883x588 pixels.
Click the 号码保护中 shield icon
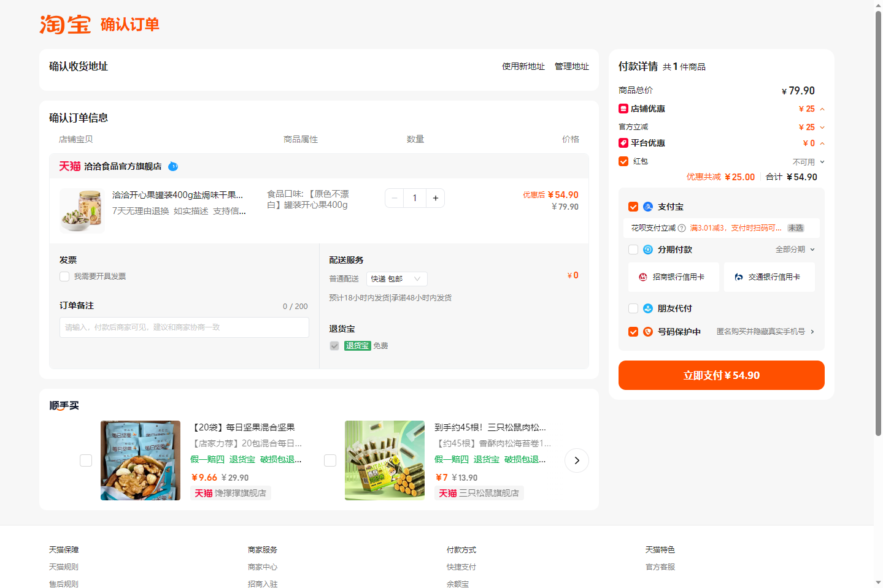(648, 332)
